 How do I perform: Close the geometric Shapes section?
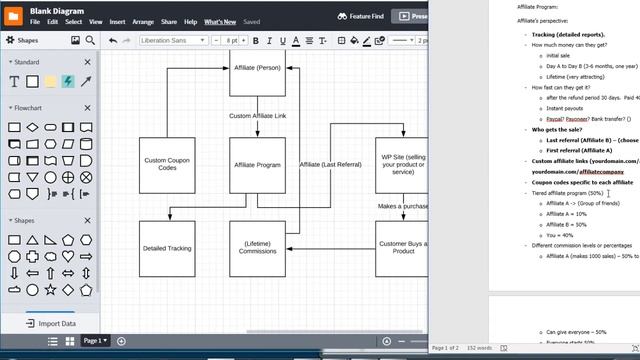87,221
